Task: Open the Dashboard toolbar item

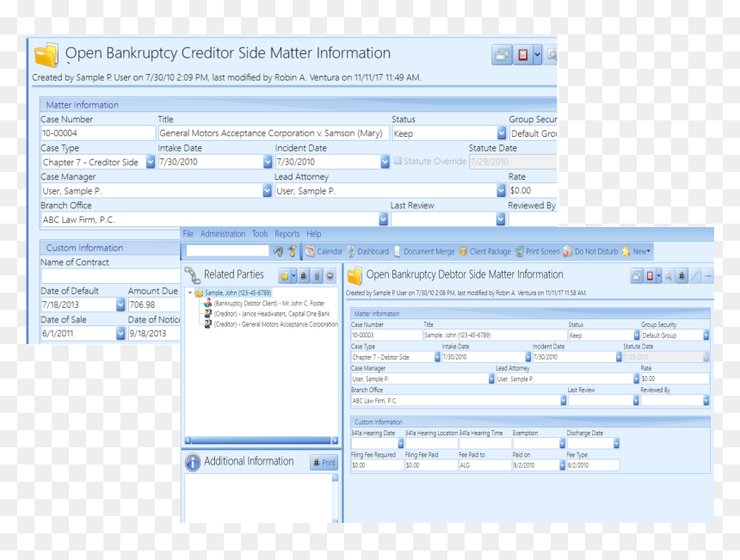Action: point(368,251)
